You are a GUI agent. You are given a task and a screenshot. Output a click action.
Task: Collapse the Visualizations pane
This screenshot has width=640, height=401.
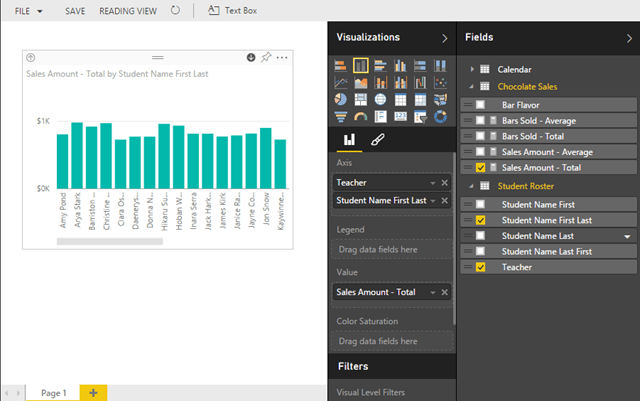tap(445, 37)
